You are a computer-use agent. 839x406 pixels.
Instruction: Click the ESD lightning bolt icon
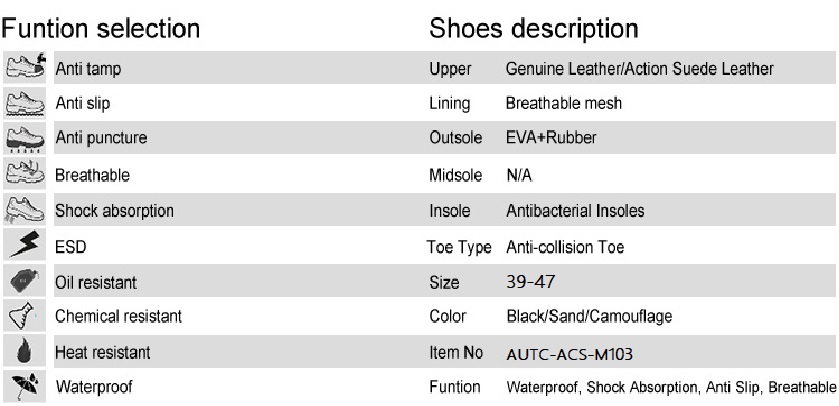click(x=25, y=244)
